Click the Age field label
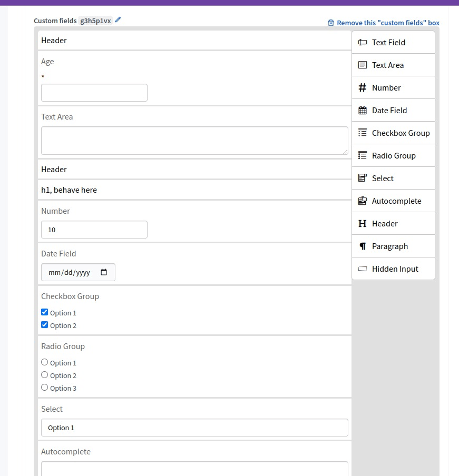Screen dimensions: 459x476 [47, 62]
